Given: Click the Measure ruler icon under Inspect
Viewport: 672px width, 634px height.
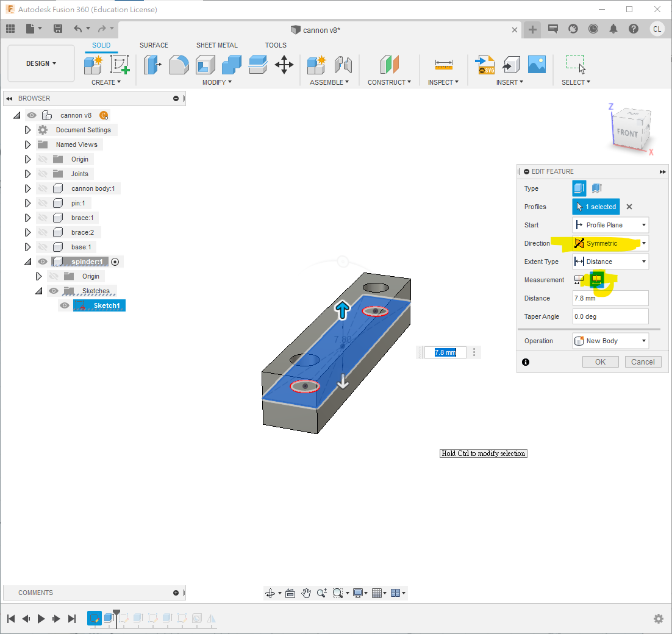Looking at the screenshot, I should pos(443,65).
